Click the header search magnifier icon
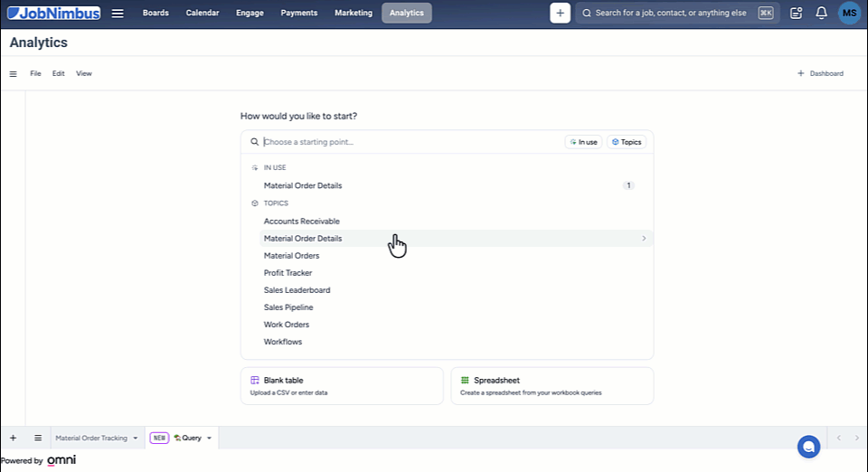 [x=586, y=13]
